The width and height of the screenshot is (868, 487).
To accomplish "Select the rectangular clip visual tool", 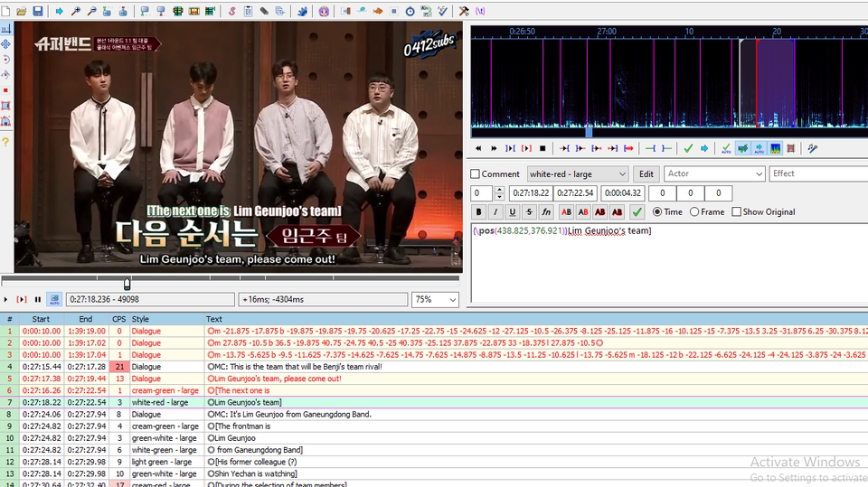I will click(6, 106).
